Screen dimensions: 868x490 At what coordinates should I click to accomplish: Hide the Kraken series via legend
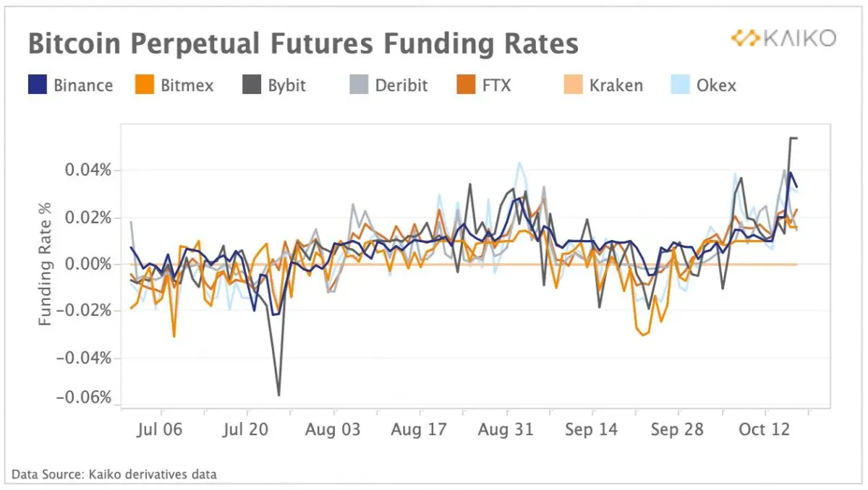pos(602,85)
